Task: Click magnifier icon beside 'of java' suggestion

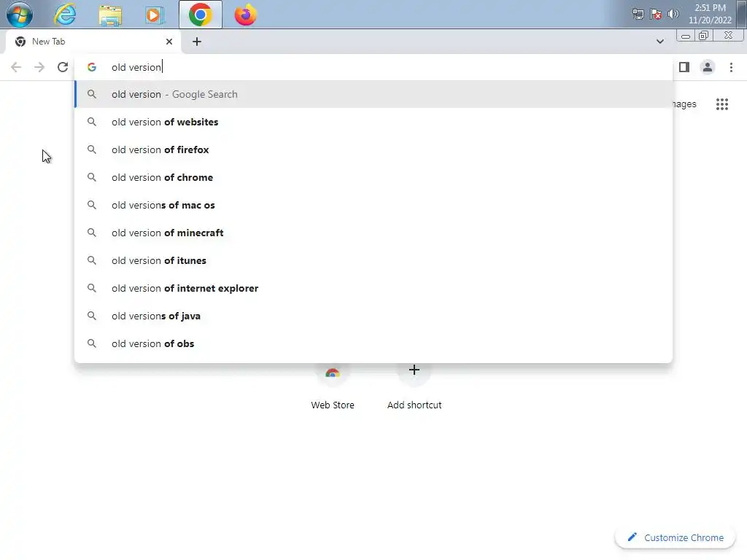Action: [92, 316]
